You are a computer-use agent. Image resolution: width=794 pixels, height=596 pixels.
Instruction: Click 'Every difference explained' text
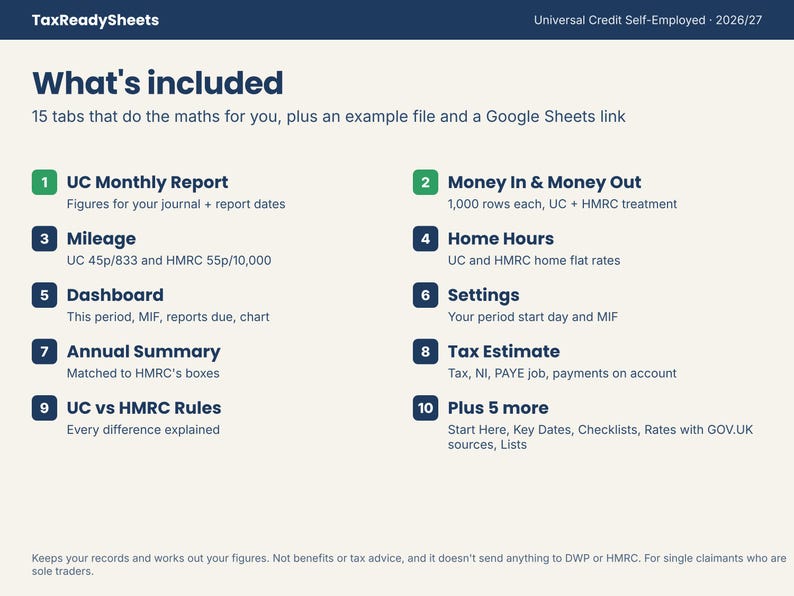point(143,429)
